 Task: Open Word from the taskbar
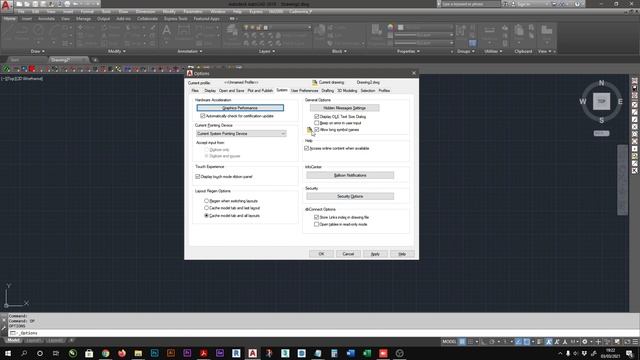350,353
